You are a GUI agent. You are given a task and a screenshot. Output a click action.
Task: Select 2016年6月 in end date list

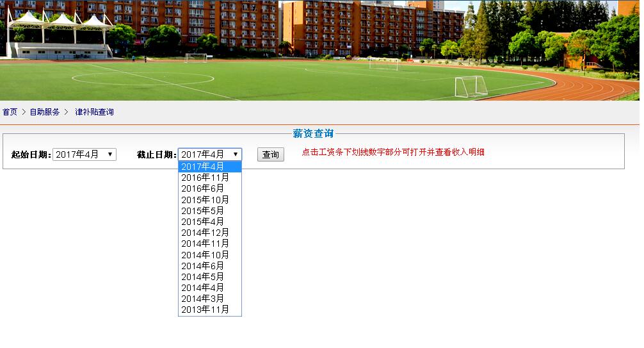(210, 188)
